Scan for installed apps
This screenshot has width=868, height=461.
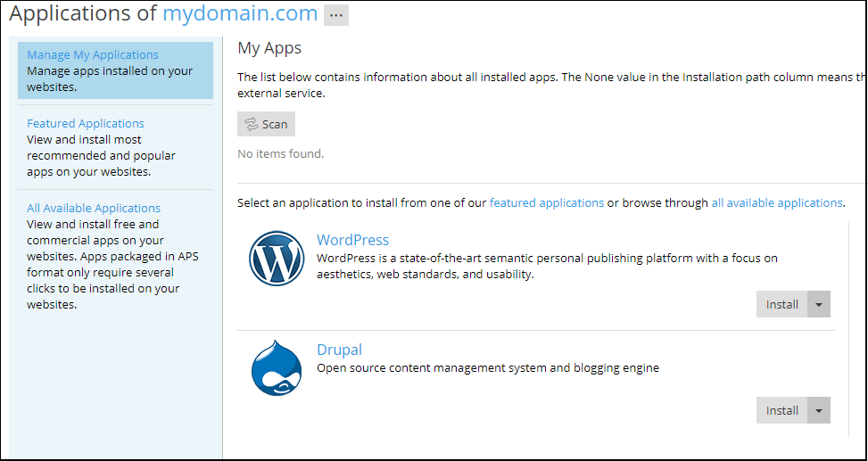(x=266, y=124)
